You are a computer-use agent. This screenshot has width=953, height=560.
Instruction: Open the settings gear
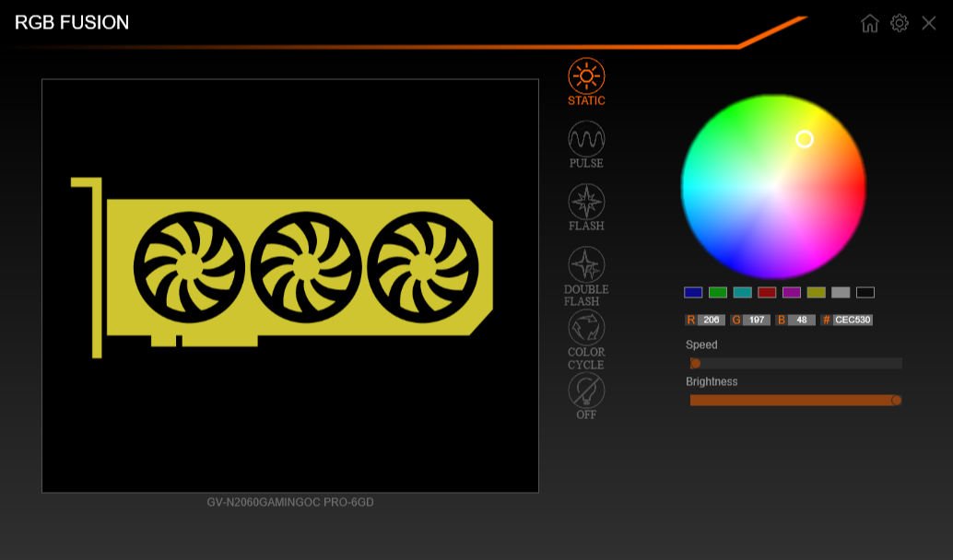[x=899, y=23]
